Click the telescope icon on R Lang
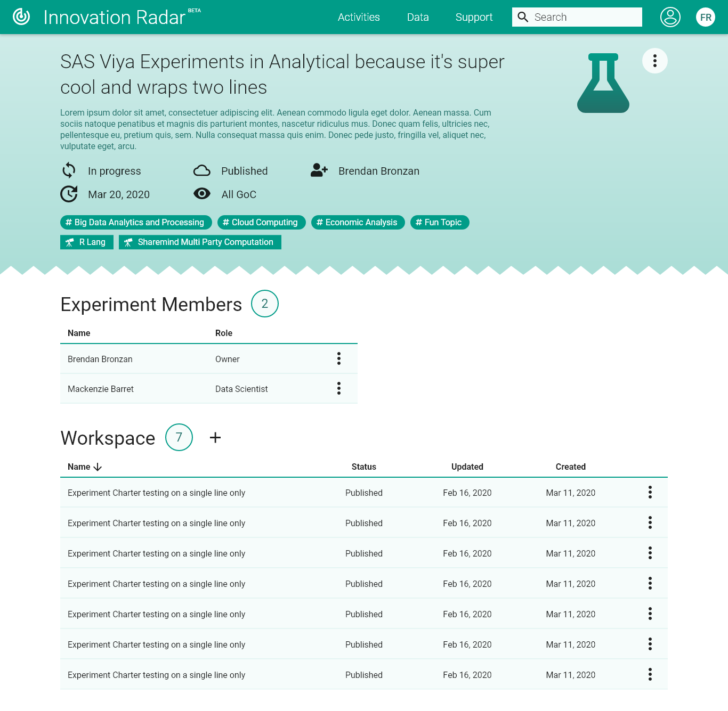Screen dimensions: 728x711 tap(70, 242)
